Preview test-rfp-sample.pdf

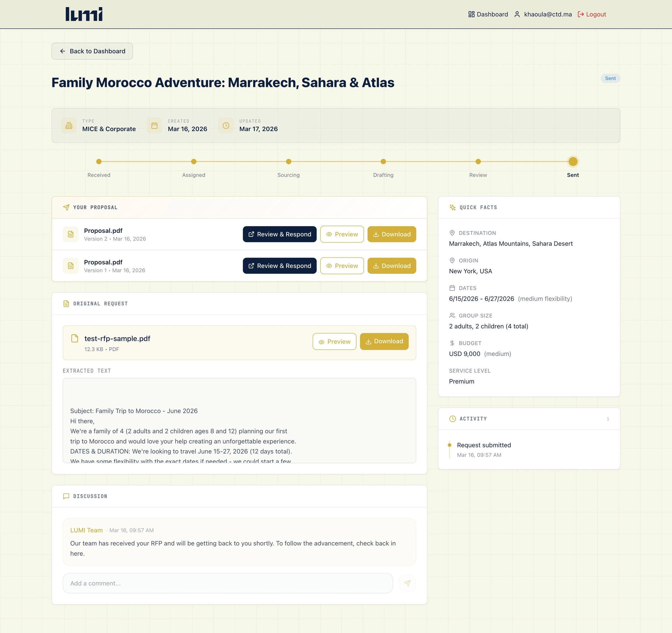pos(334,341)
